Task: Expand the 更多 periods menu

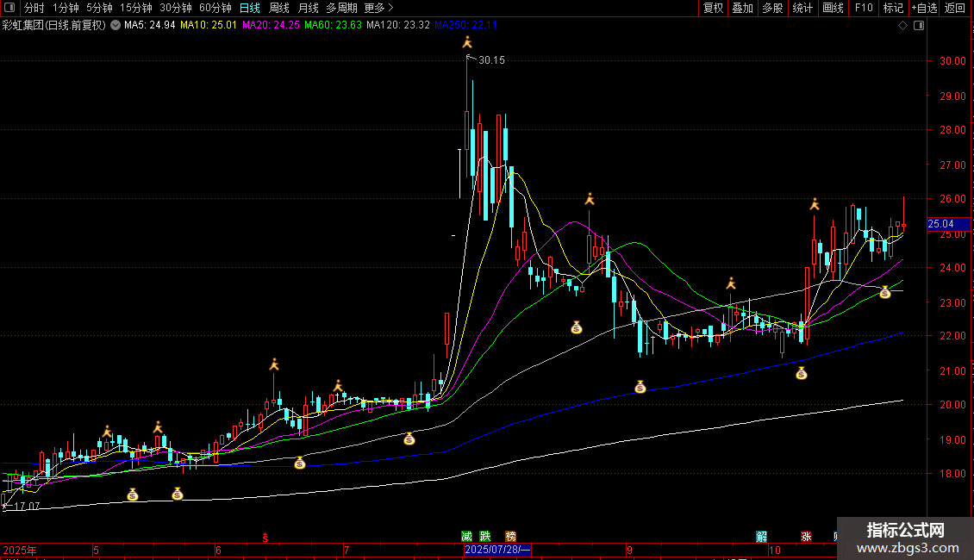Action: 378,8
